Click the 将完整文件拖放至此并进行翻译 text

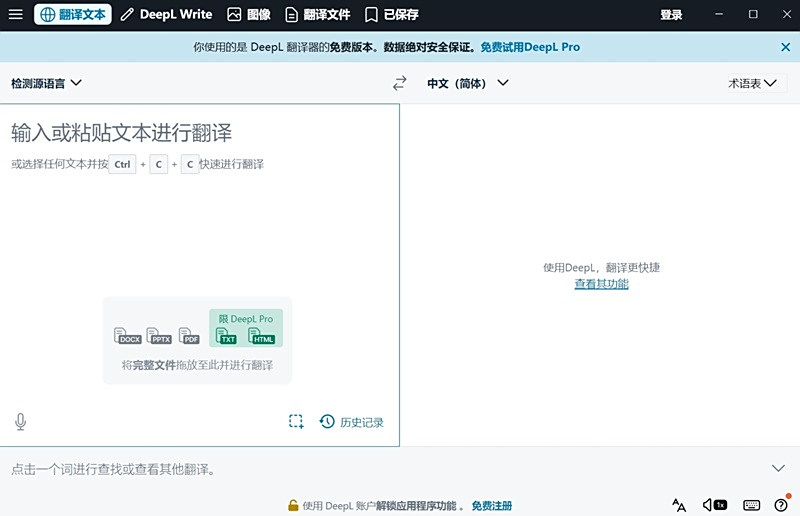197,365
